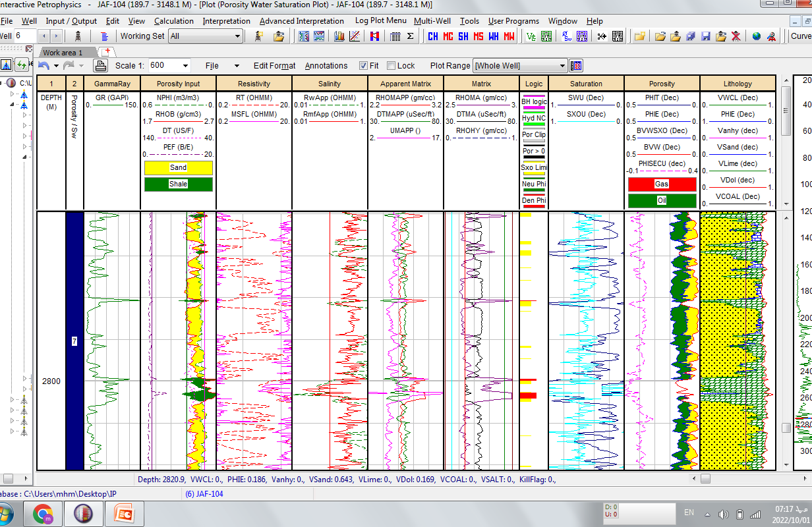Image resolution: width=812 pixels, height=527 pixels.
Task: Click the green Oil shading swatch in Porosity track
Action: click(662, 200)
